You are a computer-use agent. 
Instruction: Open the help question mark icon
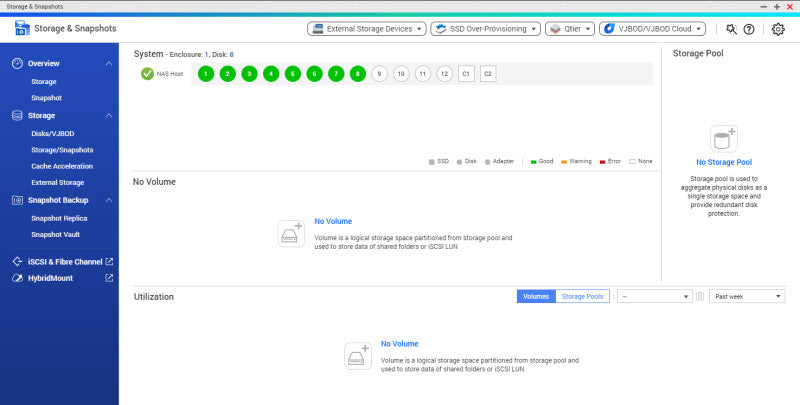tap(749, 29)
